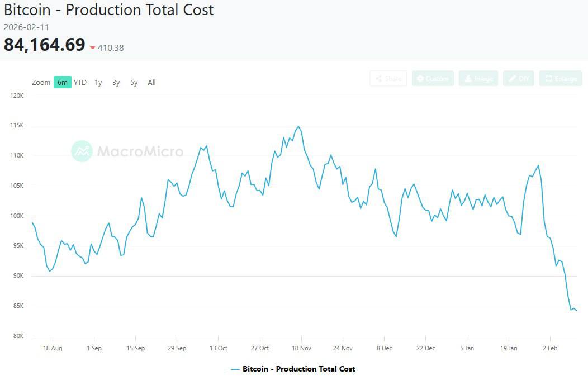
Task: Click the share icon in Share button
Action: 379,79
